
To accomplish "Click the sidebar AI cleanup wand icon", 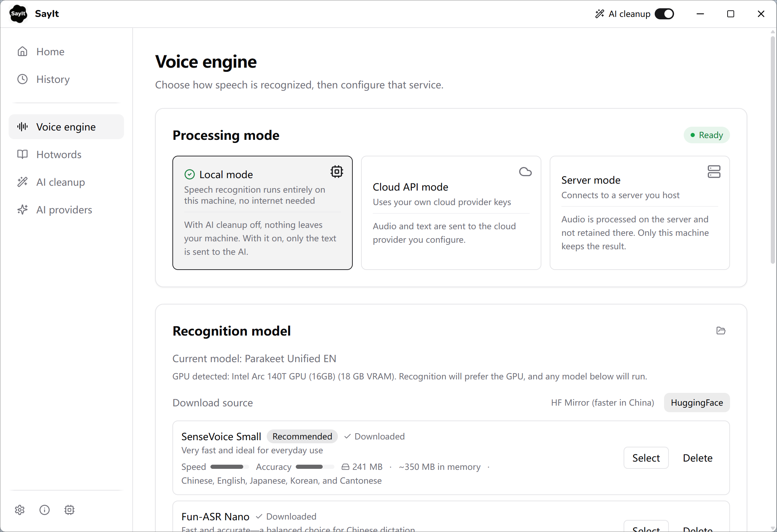I will point(22,182).
